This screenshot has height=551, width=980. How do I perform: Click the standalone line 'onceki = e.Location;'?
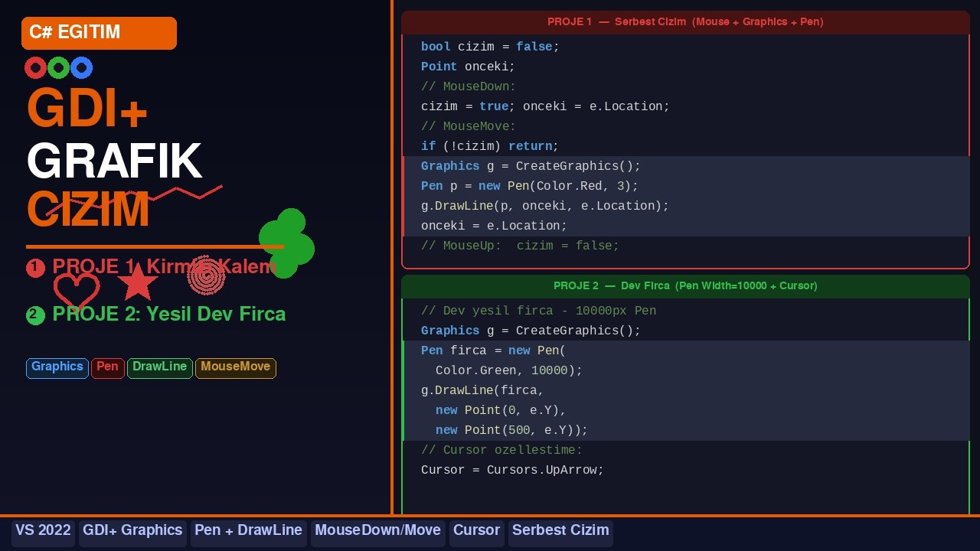coord(494,226)
